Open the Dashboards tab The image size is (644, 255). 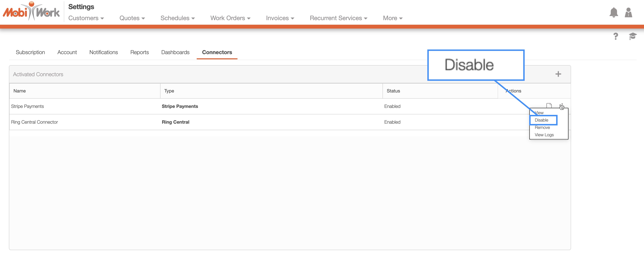point(175,52)
